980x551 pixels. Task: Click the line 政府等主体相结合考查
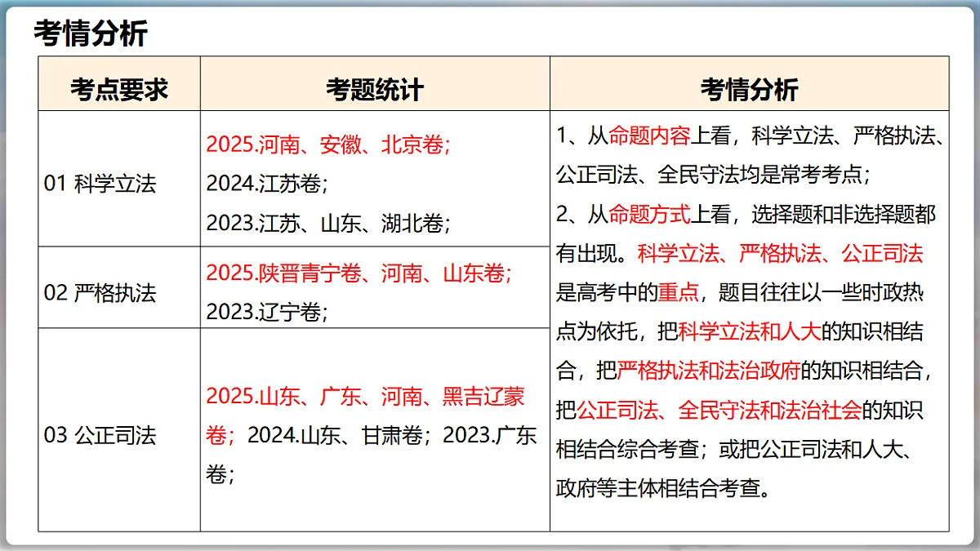(663, 488)
